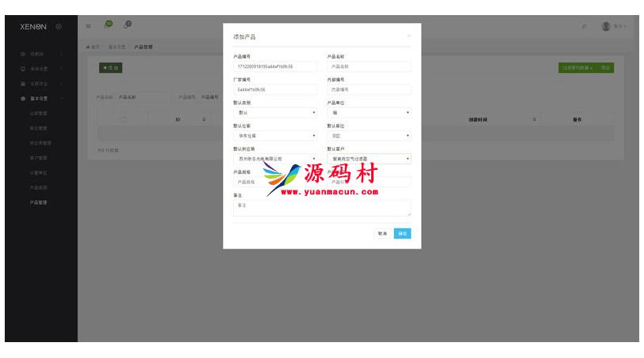
Task: Select 产品管理 in the sidebar
Action: point(40,202)
